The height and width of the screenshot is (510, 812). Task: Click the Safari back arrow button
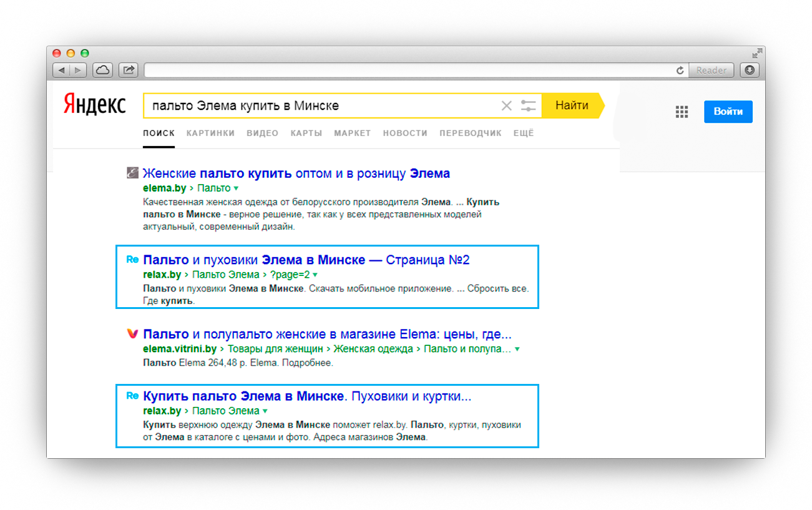click(x=61, y=70)
